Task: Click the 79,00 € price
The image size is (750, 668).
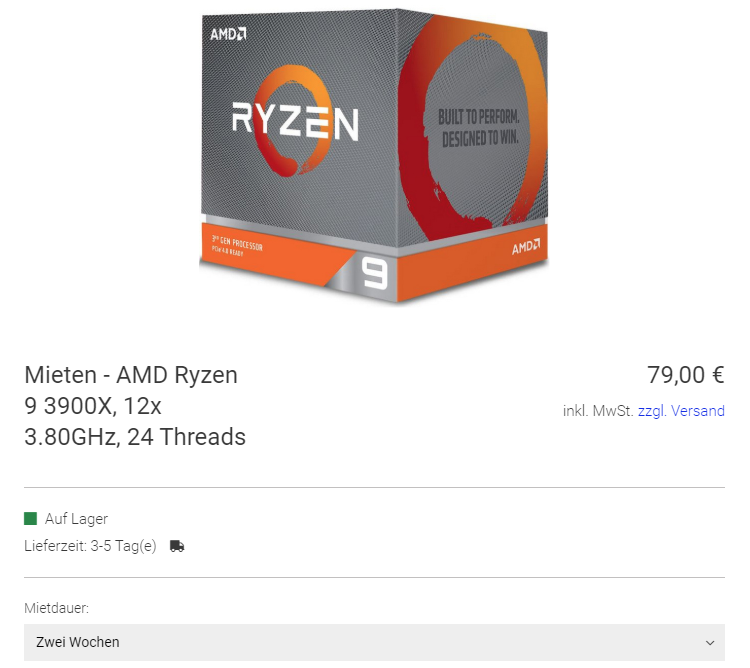Action: [686, 375]
